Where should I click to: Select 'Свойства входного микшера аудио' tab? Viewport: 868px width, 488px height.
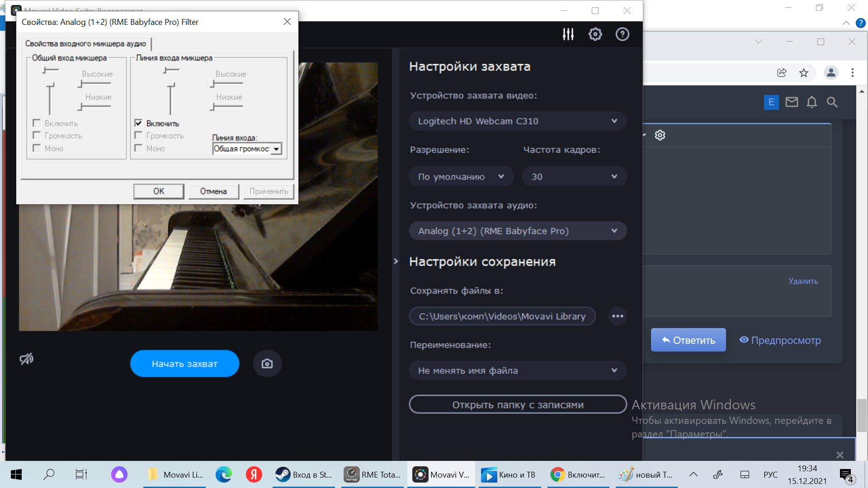coord(85,44)
